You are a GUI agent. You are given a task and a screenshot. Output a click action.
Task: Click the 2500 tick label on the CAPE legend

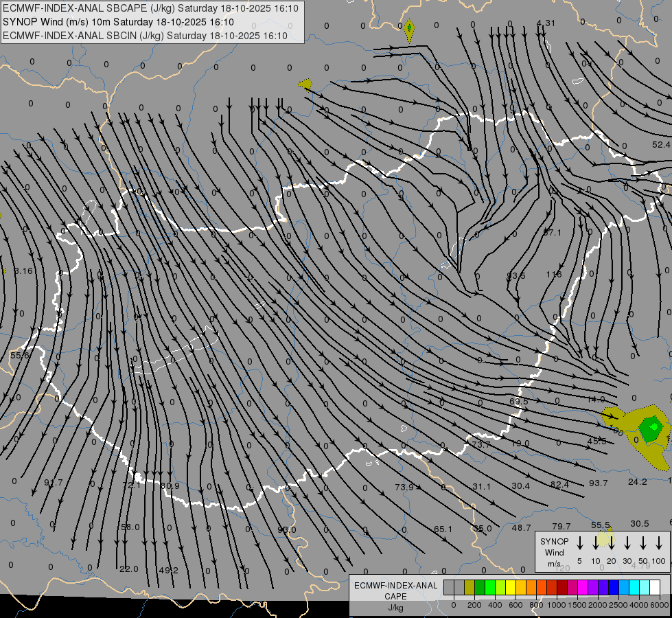click(x=618, y=605)
